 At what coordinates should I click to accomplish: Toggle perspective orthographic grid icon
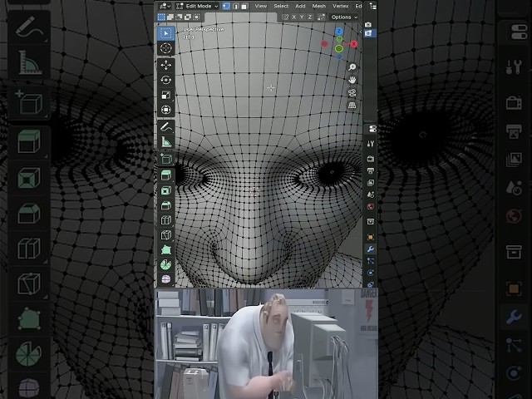(x=352, y=106)
